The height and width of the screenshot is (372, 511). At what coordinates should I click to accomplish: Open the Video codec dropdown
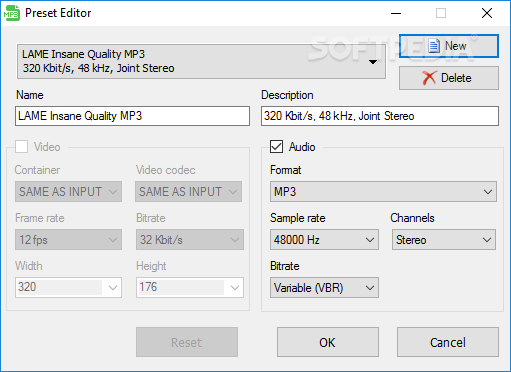click(x=189, y=192)
